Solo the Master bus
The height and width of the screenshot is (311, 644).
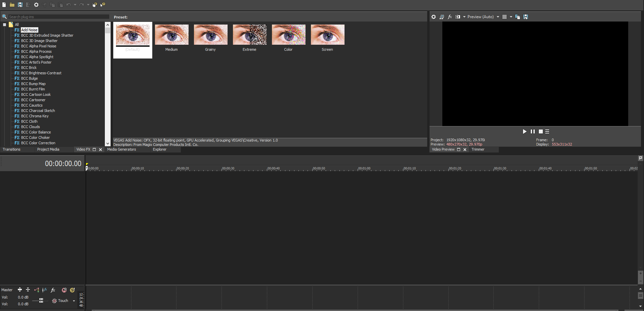tap(72, 290)
